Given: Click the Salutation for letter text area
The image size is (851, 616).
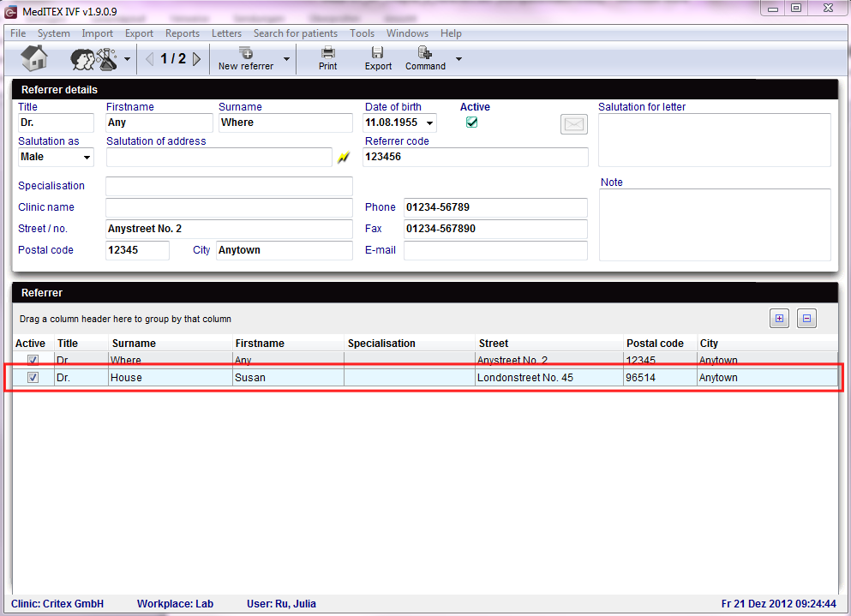Looking at the screenshot, I should pos(714,140).
